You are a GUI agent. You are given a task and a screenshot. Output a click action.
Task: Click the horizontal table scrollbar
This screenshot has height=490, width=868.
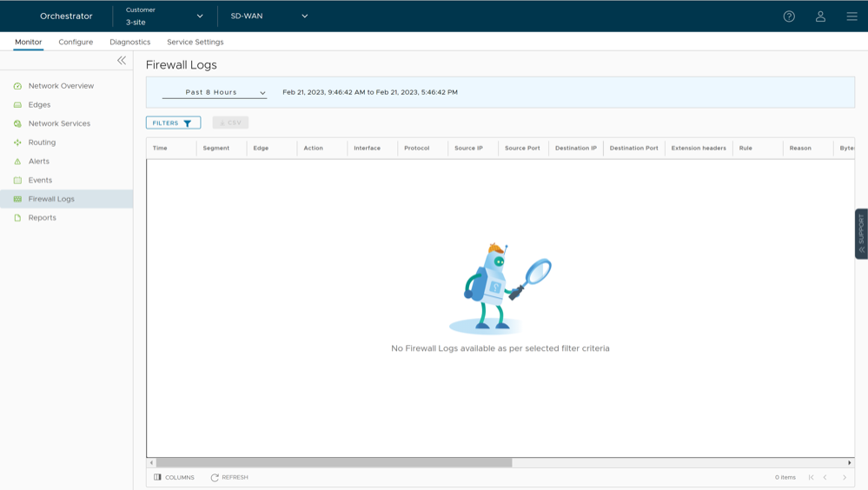pyautogui.click(x=335, y=463)
